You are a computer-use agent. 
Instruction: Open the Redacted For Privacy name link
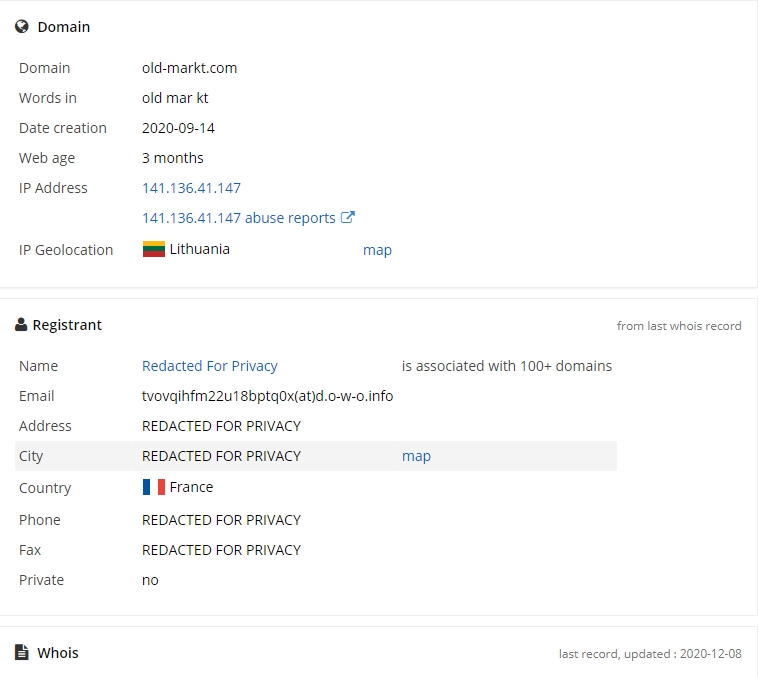pyautogui.click(x=210, y=366)
